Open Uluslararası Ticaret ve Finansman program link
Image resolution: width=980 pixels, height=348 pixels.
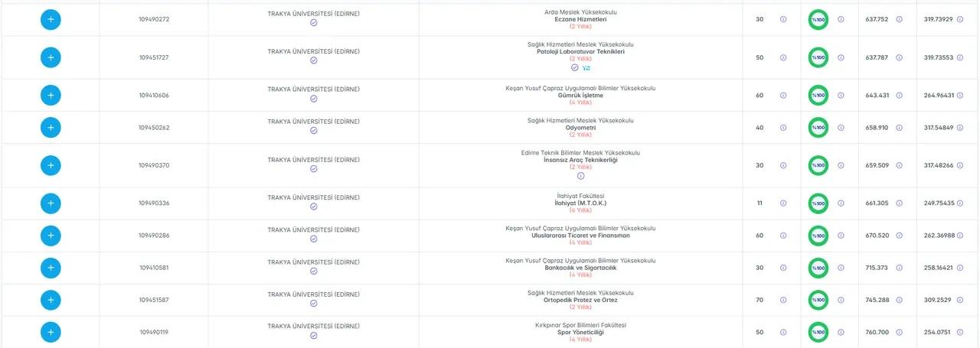580,236
